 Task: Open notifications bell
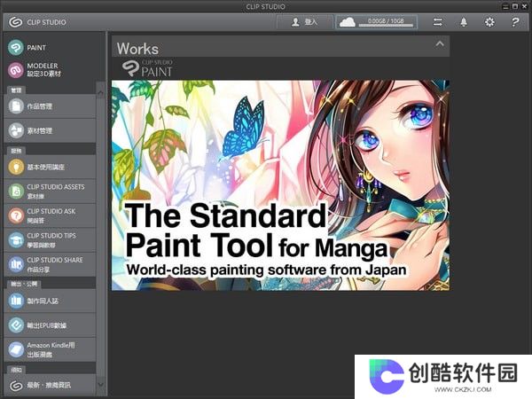click(x=464, y=22)
